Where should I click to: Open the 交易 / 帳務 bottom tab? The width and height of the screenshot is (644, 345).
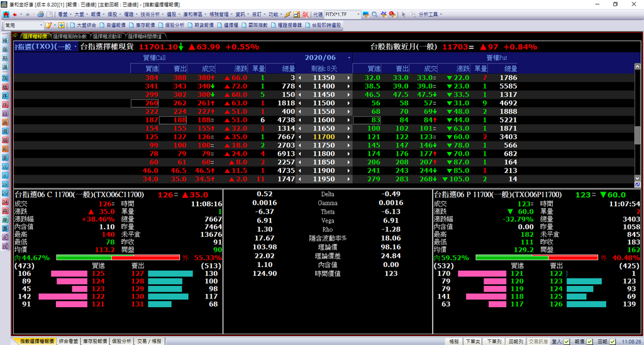pyautogui.click(x=150, y=341)
